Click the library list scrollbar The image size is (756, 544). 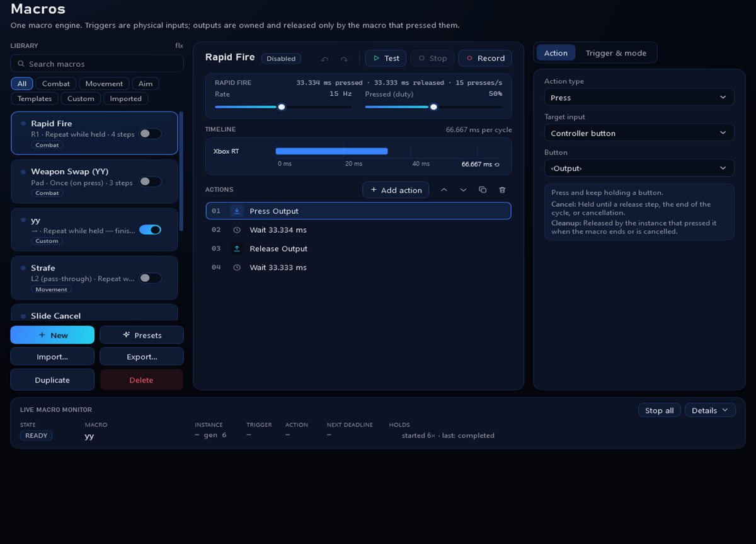[x=181, y=171]
